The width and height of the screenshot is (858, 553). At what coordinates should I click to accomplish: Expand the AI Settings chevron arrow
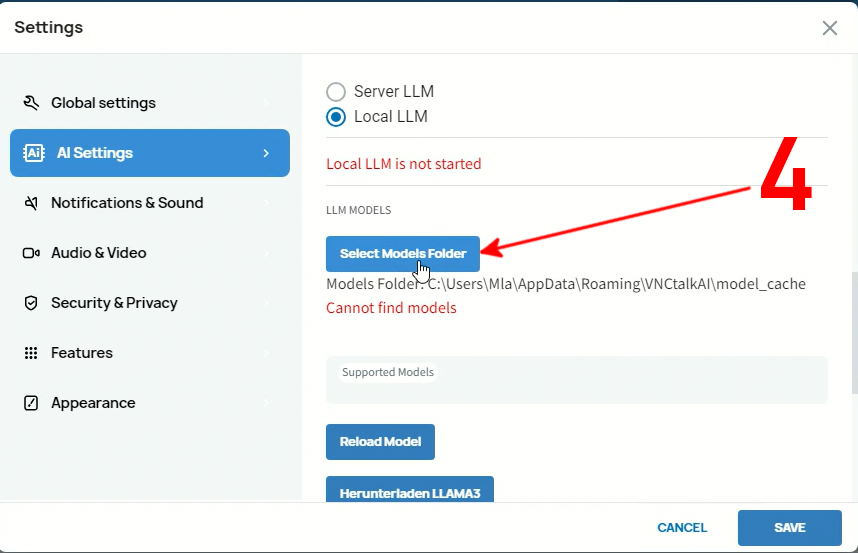tap(266, 153)
